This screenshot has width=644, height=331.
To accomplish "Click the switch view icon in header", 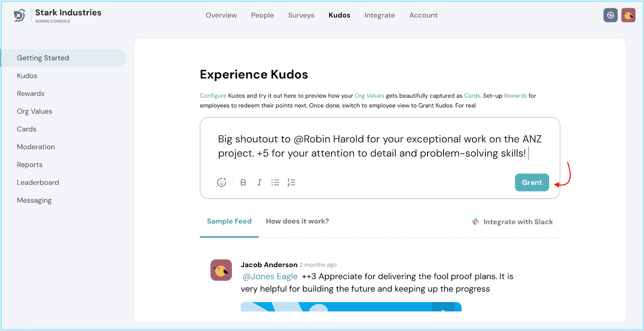I will [610, 15].
